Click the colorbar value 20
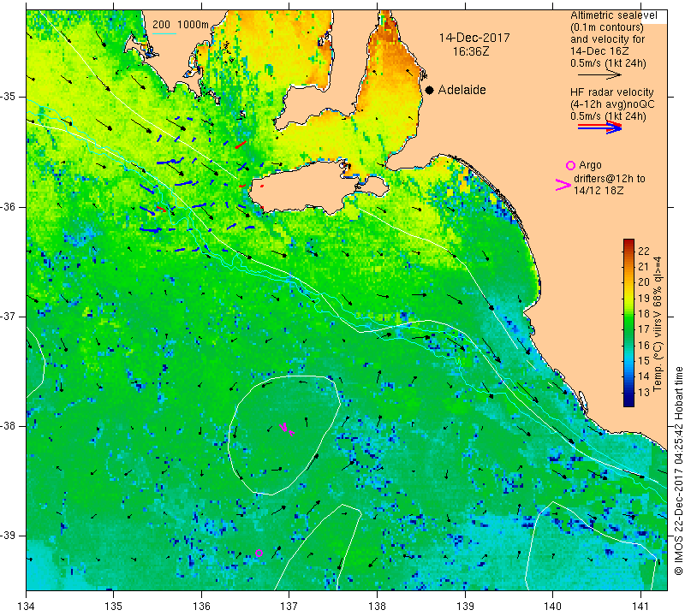The image size is (685, 616). [644, 282]
